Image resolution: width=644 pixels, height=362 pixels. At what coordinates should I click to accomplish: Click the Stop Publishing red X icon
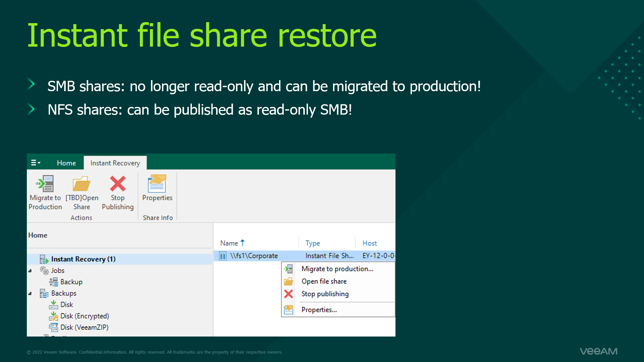pos(118,183)
